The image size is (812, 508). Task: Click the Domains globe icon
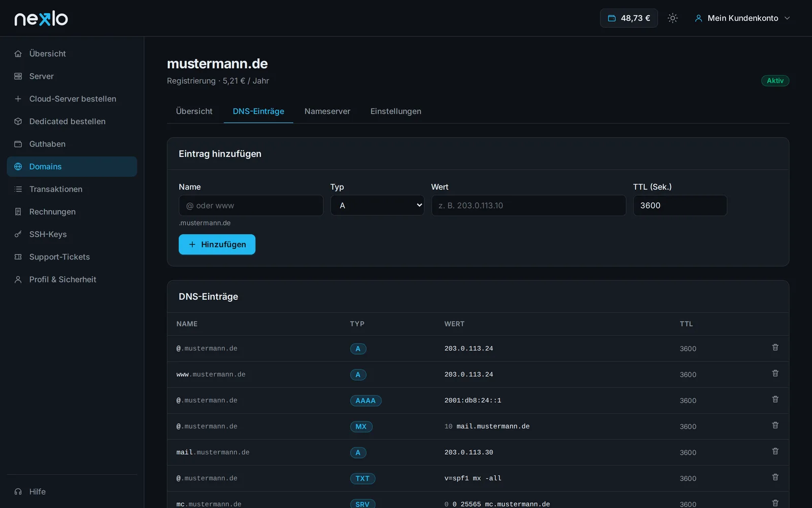(x=18, y=167)
